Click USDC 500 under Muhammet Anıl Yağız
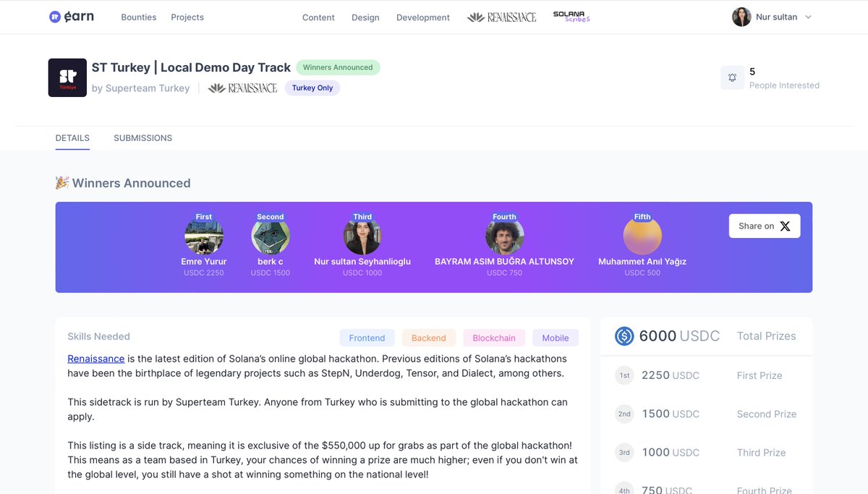This screenshot has height=494, width=868. tap(642, 273)
